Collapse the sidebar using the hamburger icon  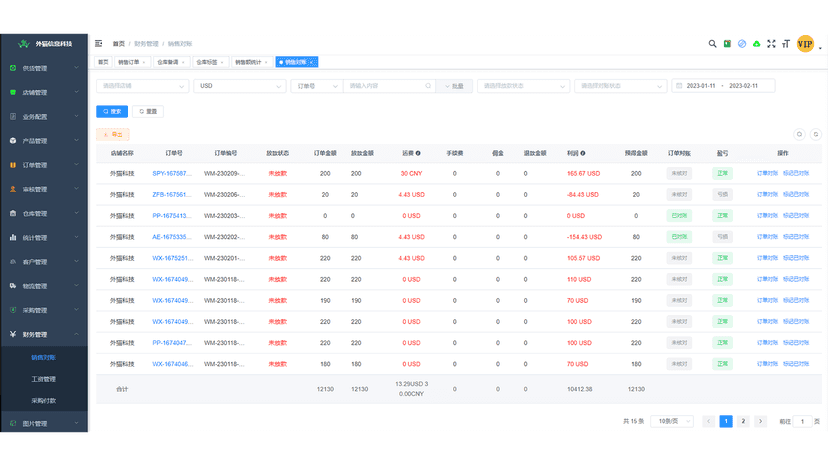[x=98, y=43]
